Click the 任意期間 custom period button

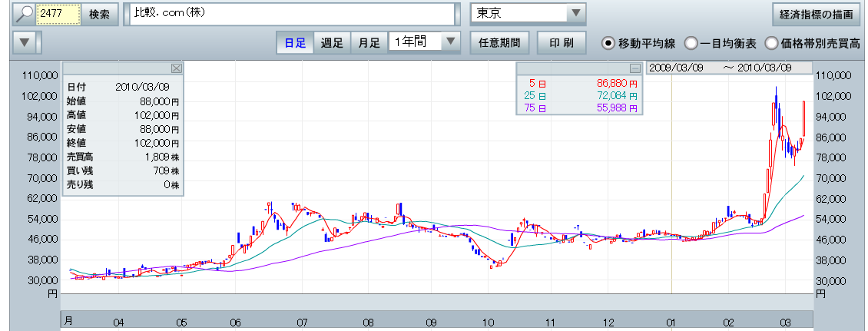pos(499,42)
